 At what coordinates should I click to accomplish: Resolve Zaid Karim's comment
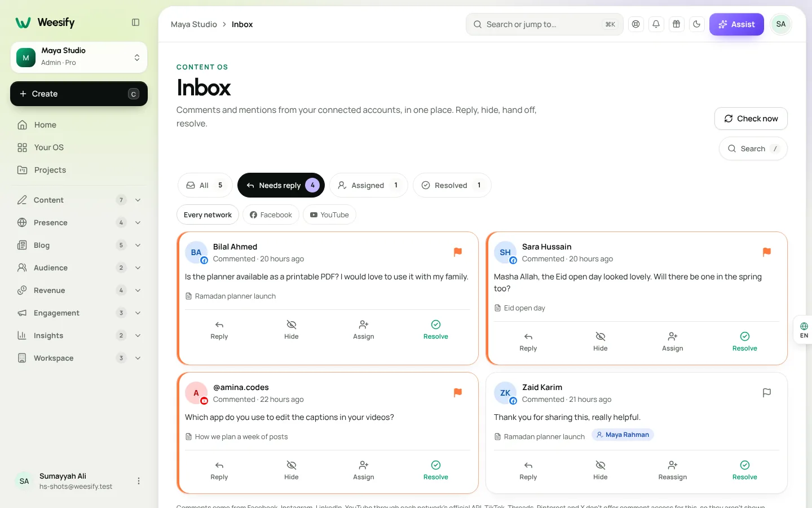point(745,470)
